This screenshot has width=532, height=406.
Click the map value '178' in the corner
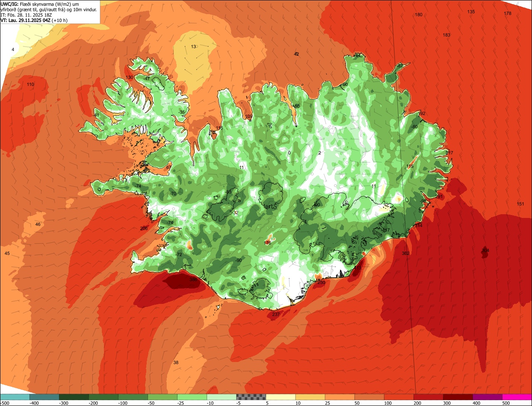click(x=507, y=13)
